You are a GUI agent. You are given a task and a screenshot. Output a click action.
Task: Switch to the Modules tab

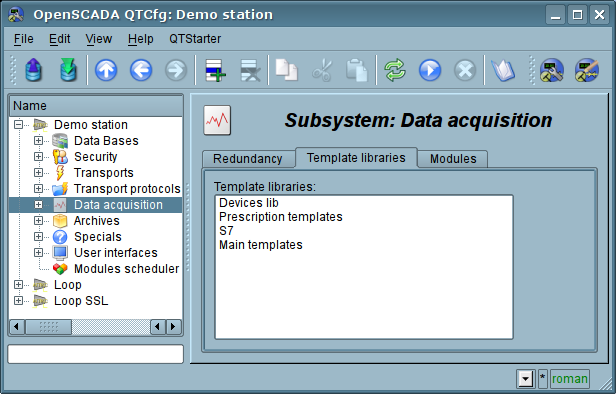tap(453, 159)
